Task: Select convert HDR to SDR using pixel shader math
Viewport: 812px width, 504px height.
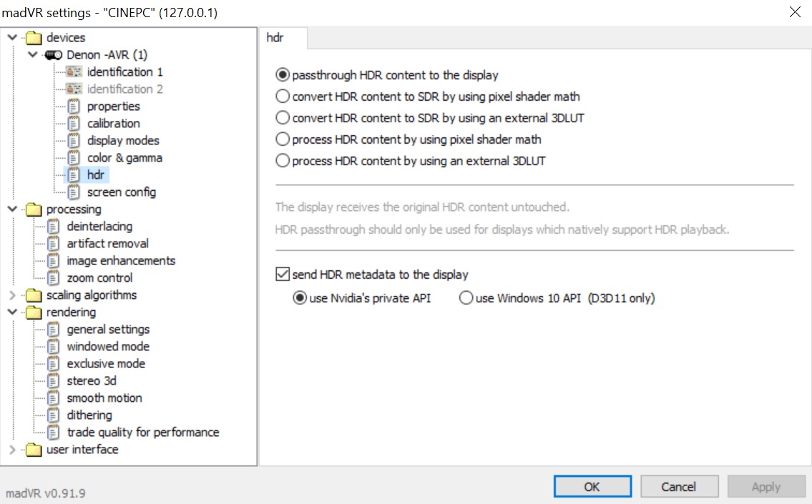Action: 428,97
